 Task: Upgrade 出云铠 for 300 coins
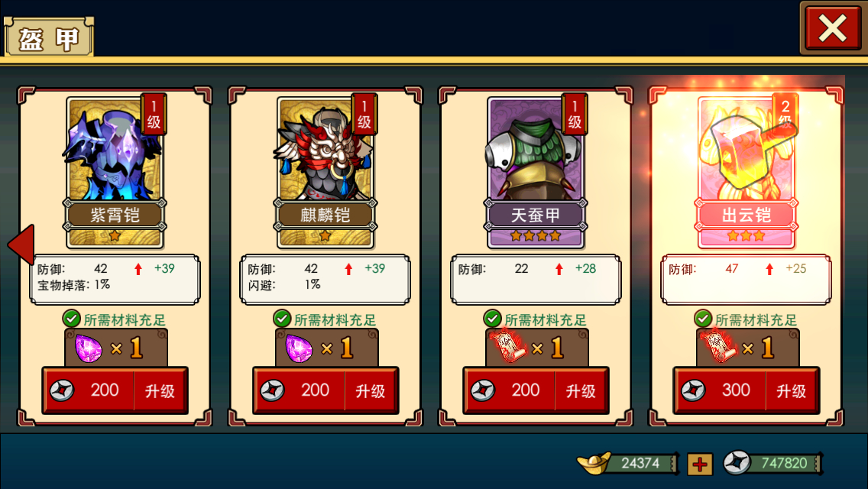pos(747,390)
